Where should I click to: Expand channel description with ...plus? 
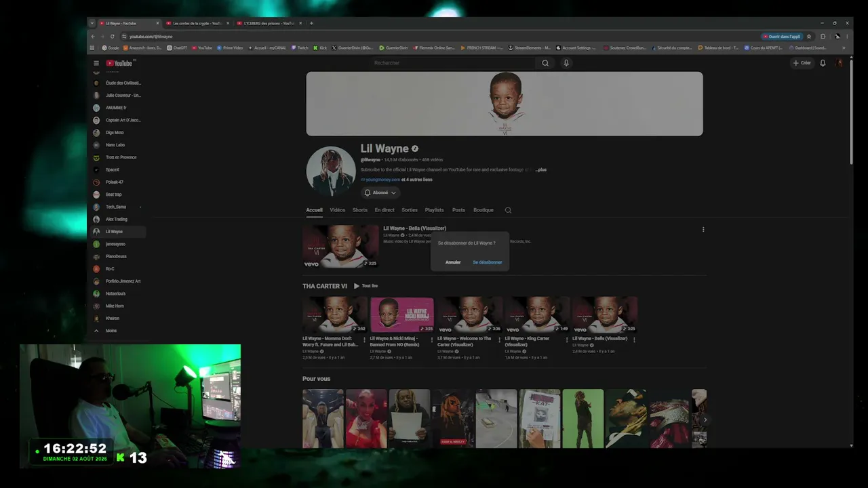point(541,169)
